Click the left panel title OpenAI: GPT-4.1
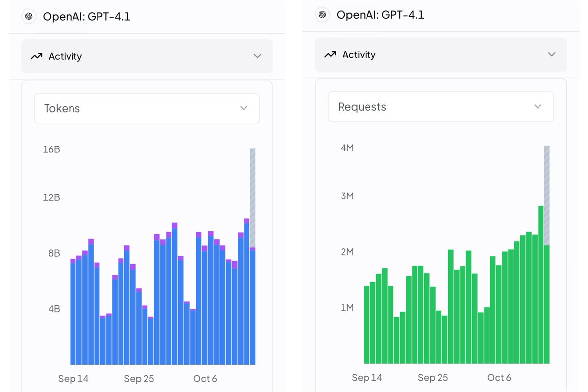 [x=87, y=17]
